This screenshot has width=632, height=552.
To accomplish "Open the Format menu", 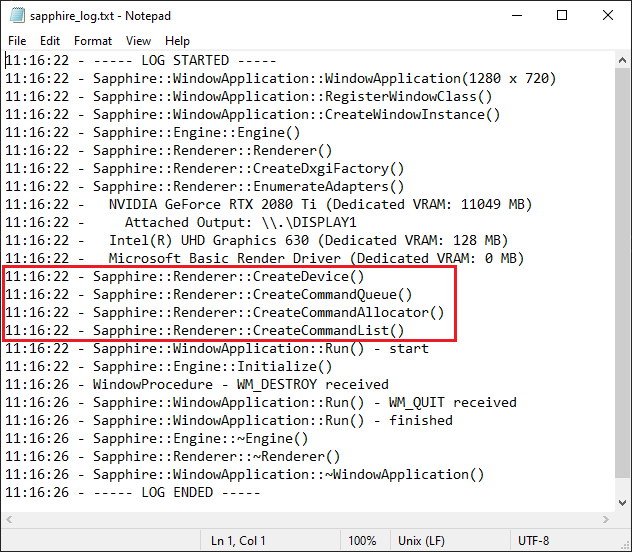I will tap(93, 41).
